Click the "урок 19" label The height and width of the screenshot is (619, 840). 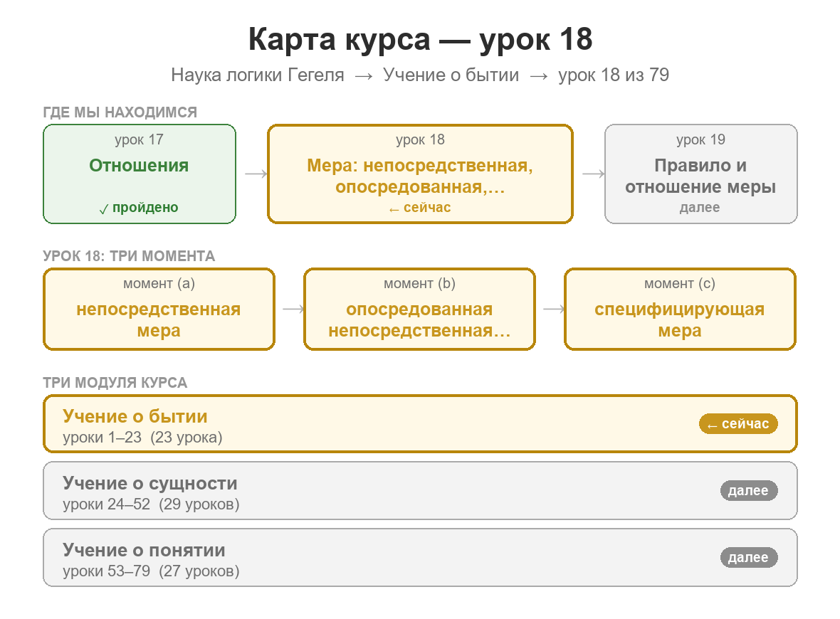coord(700,139)
